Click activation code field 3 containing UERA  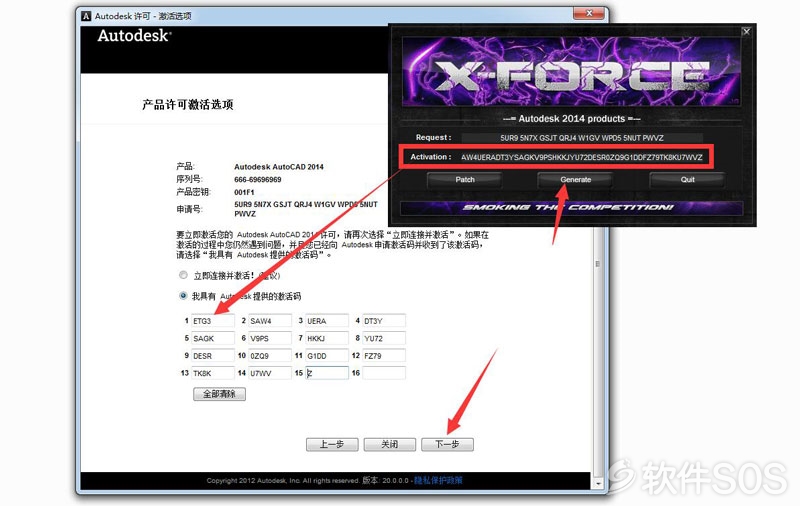point(327,321)
